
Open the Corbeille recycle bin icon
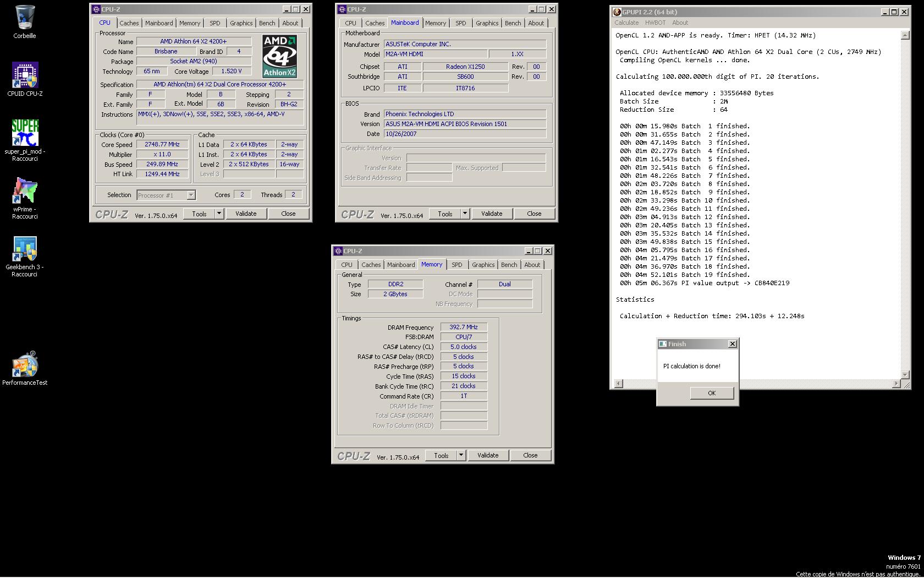tap(25, 22)
